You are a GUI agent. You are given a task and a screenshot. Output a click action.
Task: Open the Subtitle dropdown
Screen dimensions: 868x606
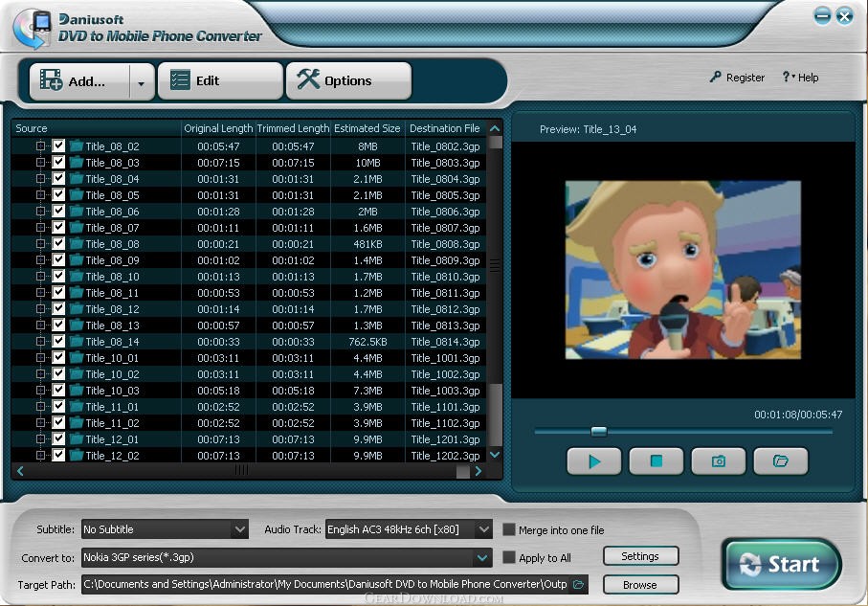pos(239,529)
